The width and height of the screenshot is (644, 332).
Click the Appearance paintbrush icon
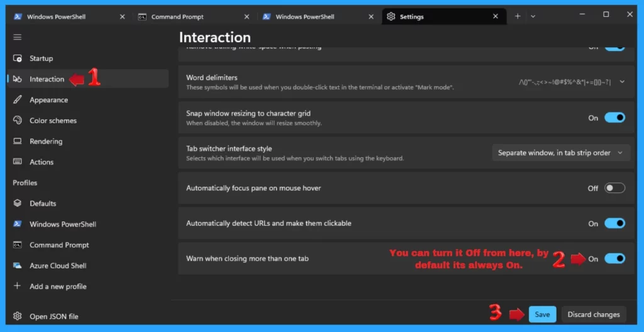tap(17, 100)
